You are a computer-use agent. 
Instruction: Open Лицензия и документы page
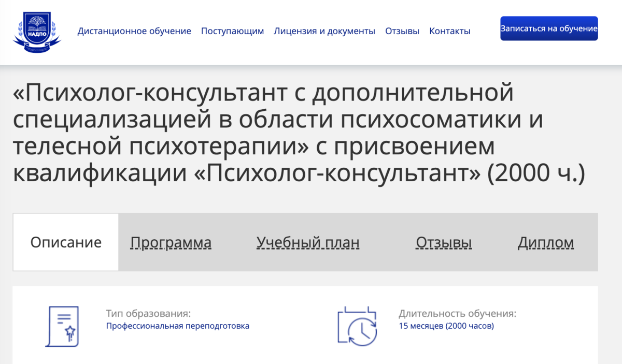pos(324,31)
